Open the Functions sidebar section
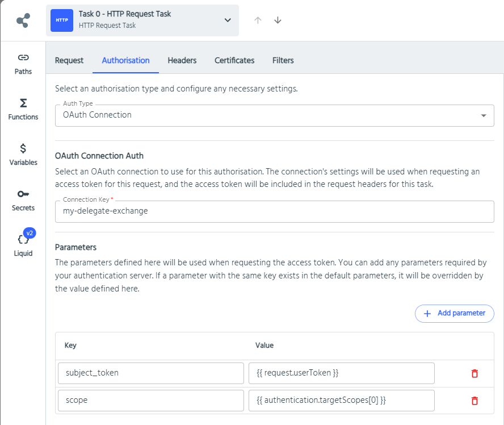The image size is (504, 425). tap(23, 110)
